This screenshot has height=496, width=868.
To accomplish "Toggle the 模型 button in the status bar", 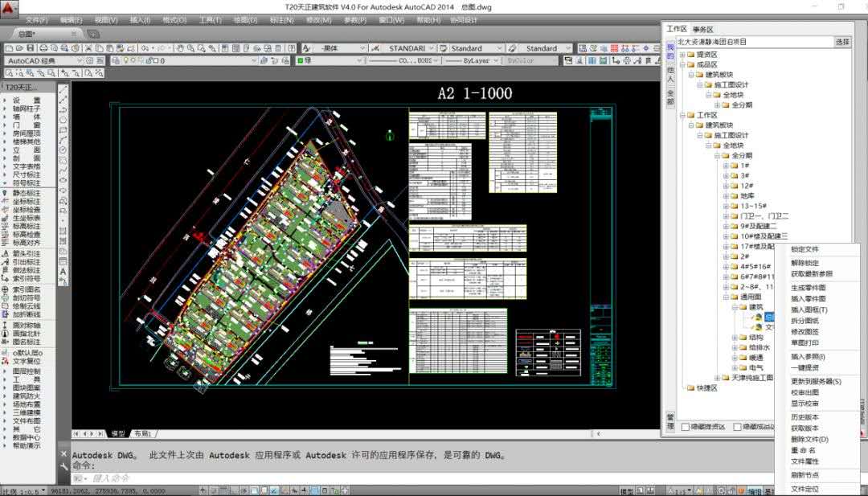I will (x=627, y=490).
